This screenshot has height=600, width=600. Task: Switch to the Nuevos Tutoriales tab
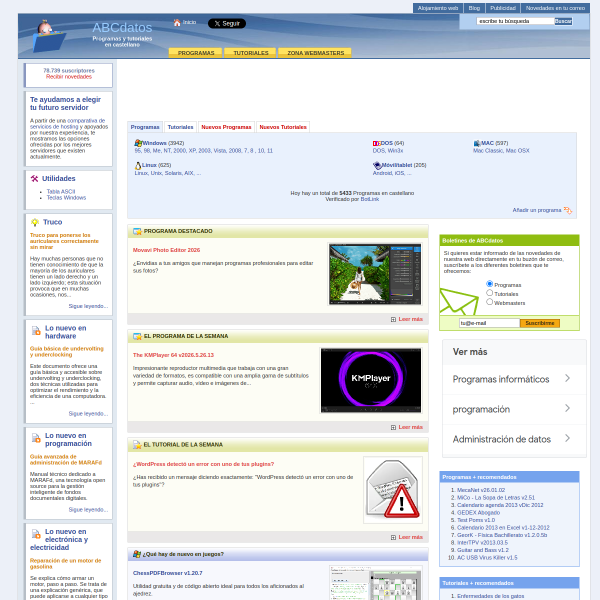coord(283,127)
